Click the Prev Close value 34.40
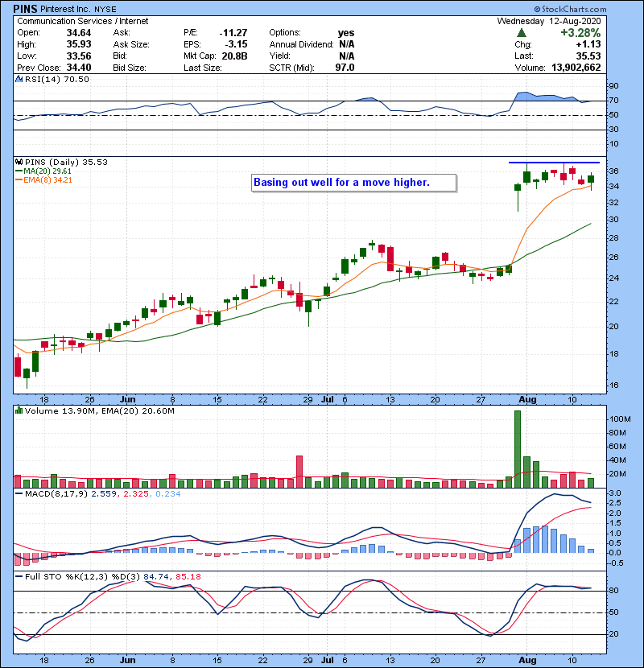 pos(79,68)
